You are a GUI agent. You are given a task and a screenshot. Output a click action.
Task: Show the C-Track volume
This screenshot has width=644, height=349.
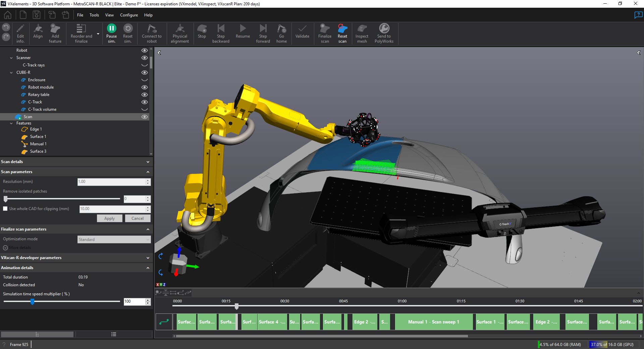tap(145, 109)
